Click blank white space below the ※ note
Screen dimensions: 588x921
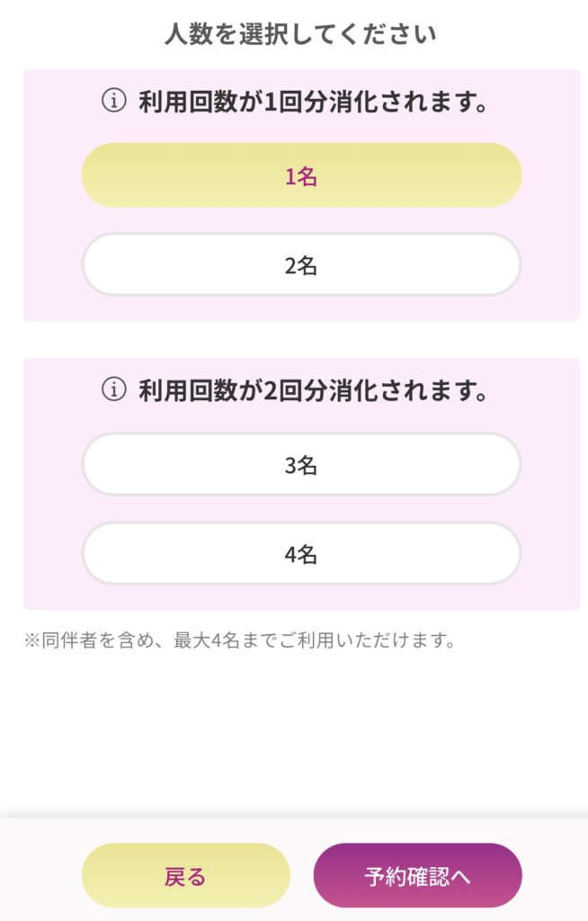294,734
